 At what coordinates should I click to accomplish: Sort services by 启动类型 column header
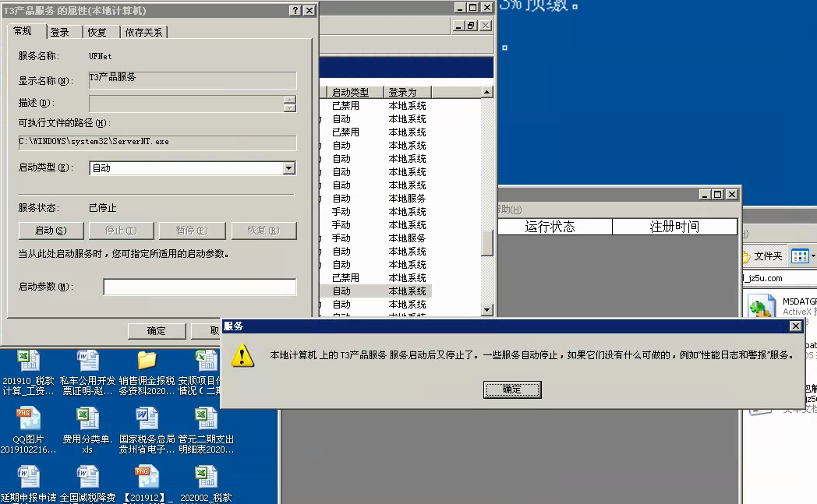354,92
